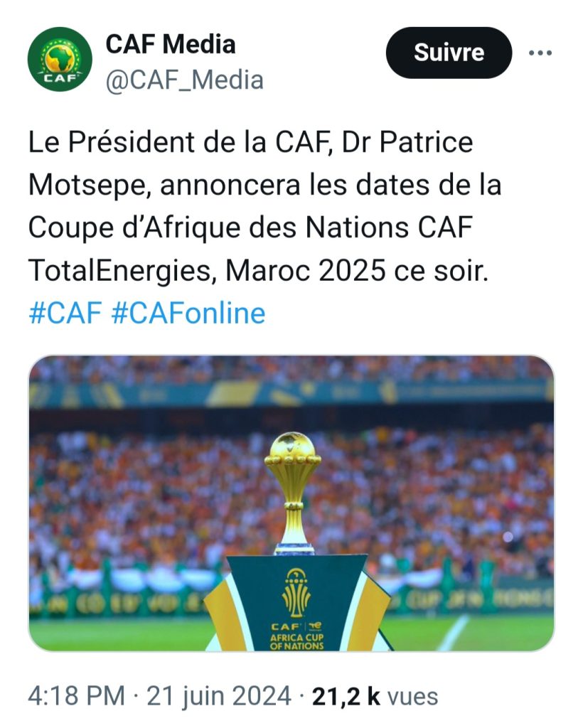Visit the @CAF_Media handle link
The width and height of the screenshot is (583, 728).
[x=185, y=80]
